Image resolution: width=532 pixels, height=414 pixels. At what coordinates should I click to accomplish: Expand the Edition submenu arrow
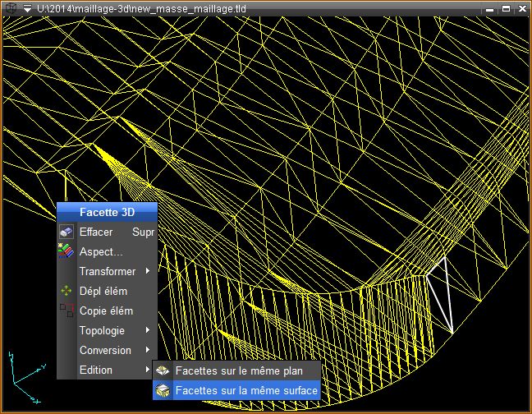click(148, 370)
